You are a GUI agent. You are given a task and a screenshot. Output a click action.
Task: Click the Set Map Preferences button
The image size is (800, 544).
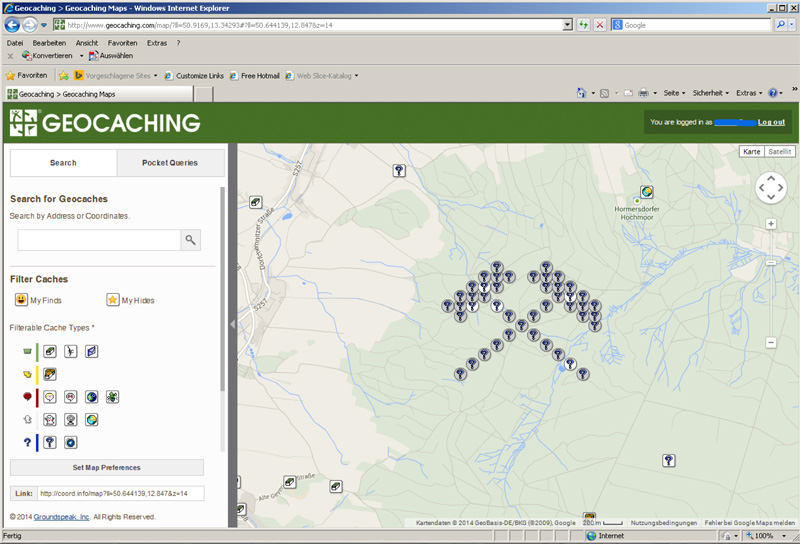(x=107, y=467)
